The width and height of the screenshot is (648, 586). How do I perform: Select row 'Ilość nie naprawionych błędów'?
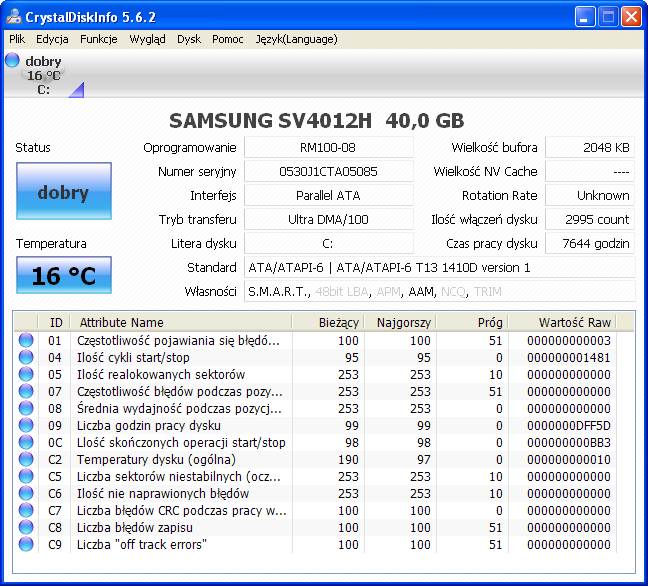point(315,493)
